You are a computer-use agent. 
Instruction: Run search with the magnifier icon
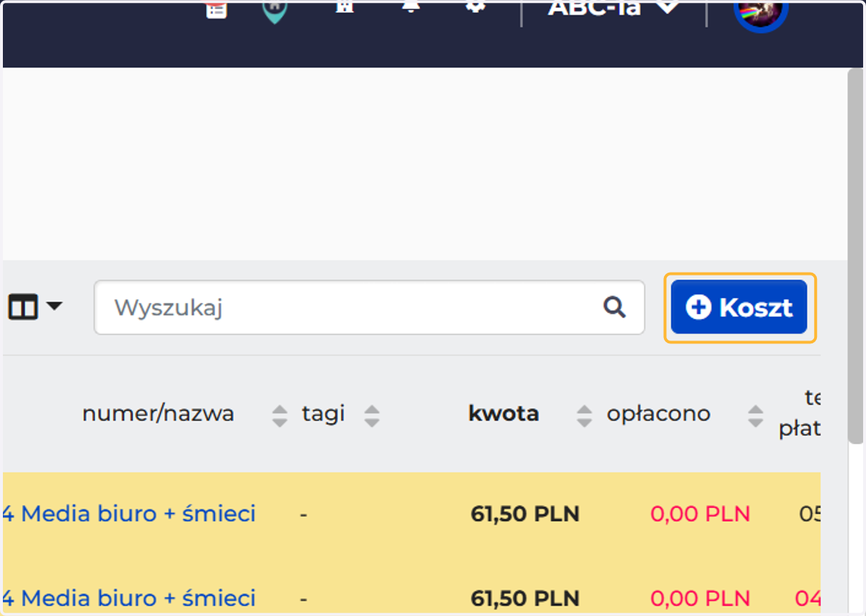614,307
